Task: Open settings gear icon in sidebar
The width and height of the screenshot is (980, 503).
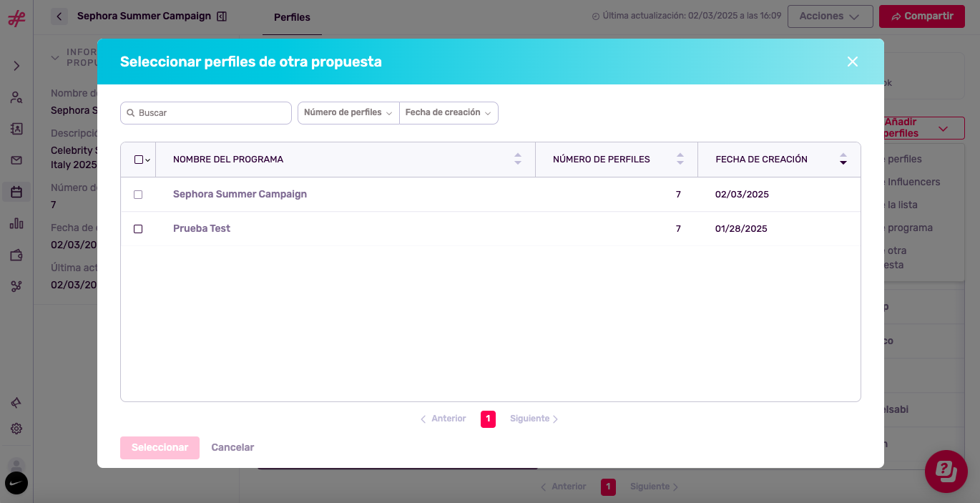Action: click(x=16, y=429)
